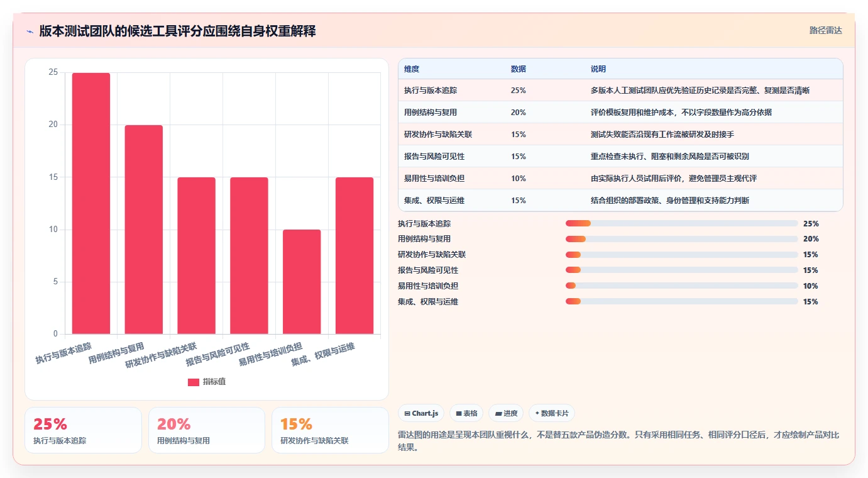Image resolution: width=868 pixels, height=478 pixels.
Task: Click the 研发协作与缺陷关联 x-axis label
Action: (x=161, y=355)
